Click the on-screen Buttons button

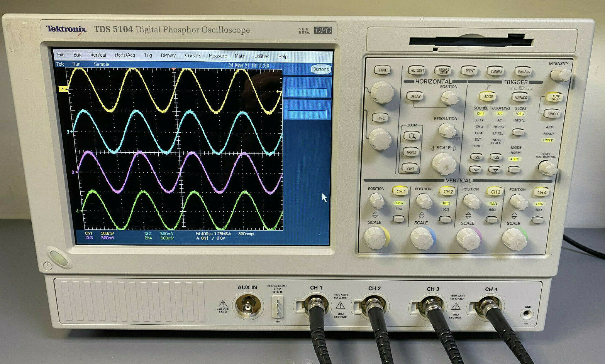pos(321,69)
